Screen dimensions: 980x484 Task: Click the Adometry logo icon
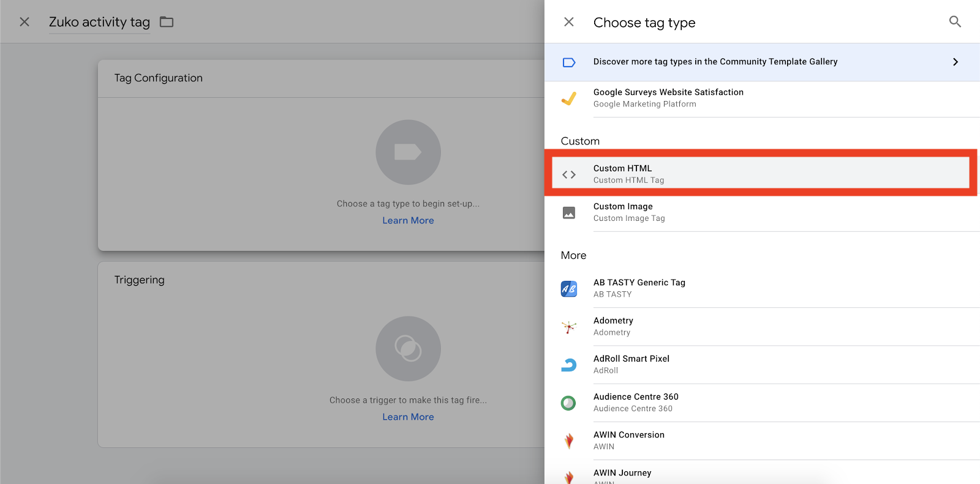coord(569,327)
